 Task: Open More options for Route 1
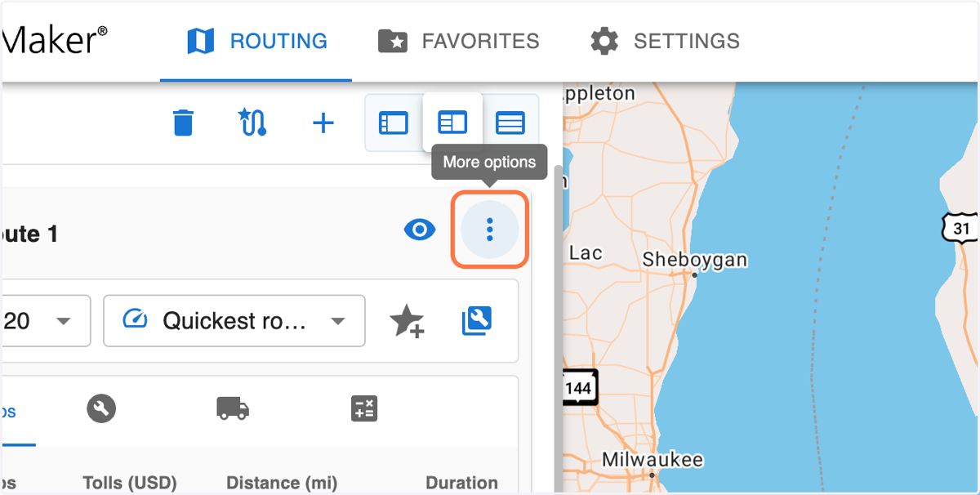pyautogui.click(x=490, y=230)
